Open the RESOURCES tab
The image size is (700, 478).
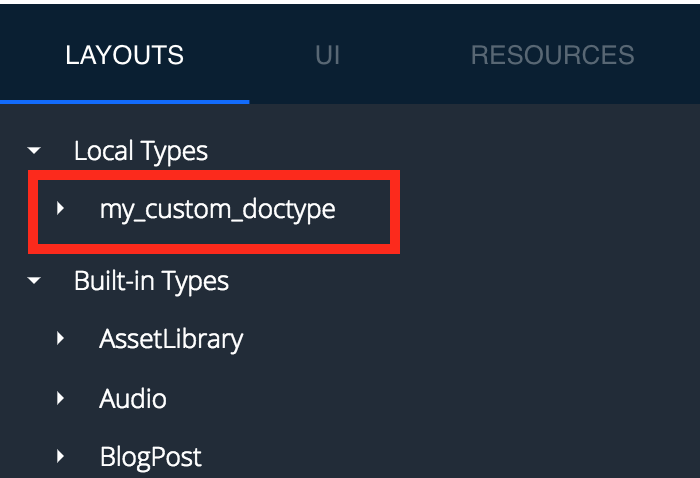click(x=553, y=55)
